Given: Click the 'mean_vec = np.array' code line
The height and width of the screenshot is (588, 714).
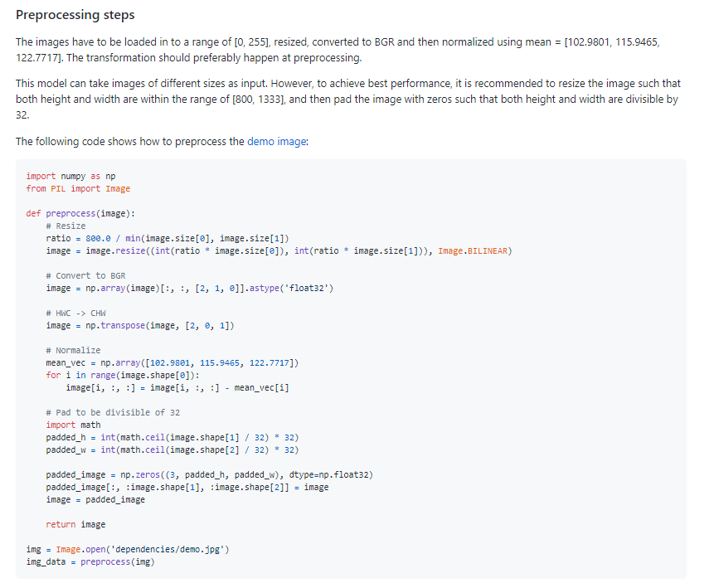Looking at the screenshot, I should pos(172,362).
